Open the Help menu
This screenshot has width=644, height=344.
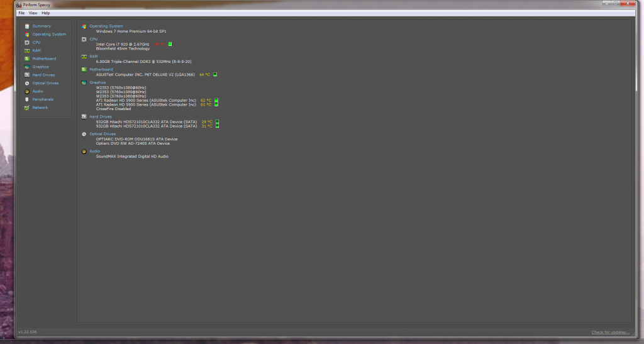(45, 13)
